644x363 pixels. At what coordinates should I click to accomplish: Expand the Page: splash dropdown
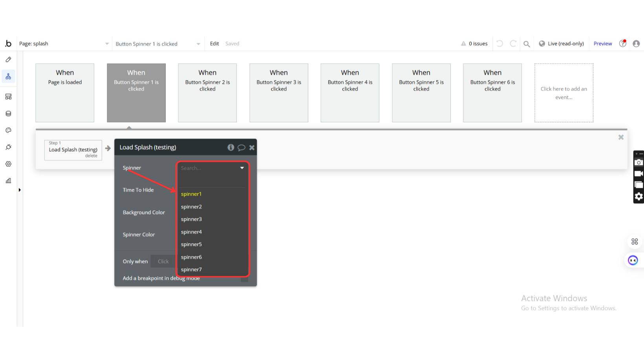[64, 44]
